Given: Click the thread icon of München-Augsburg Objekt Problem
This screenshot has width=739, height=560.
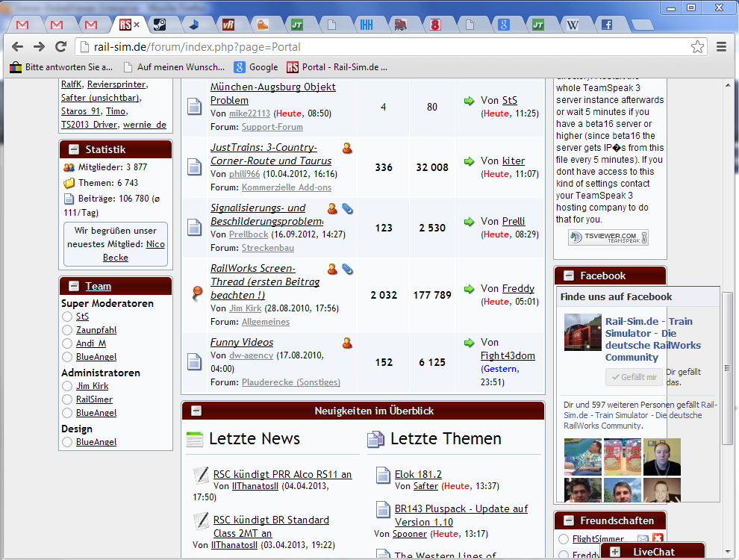Looking at the screenshot, I should coord(195,107).
